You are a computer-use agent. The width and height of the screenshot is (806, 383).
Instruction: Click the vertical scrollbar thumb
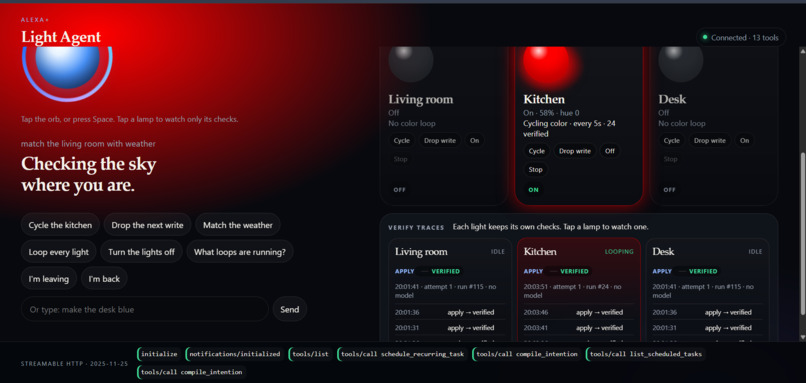coord(802,233)
